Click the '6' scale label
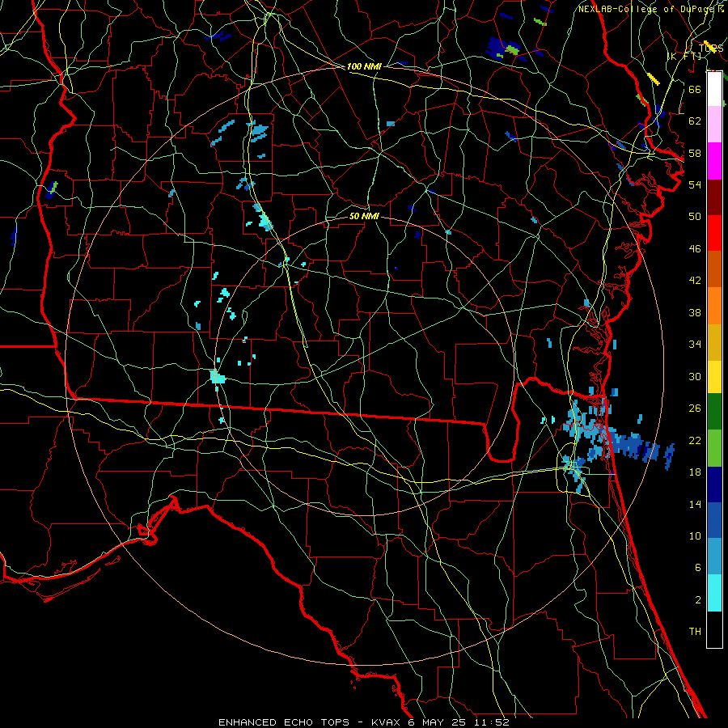Viewport: 728px width, 728px height. click(697, 568)
